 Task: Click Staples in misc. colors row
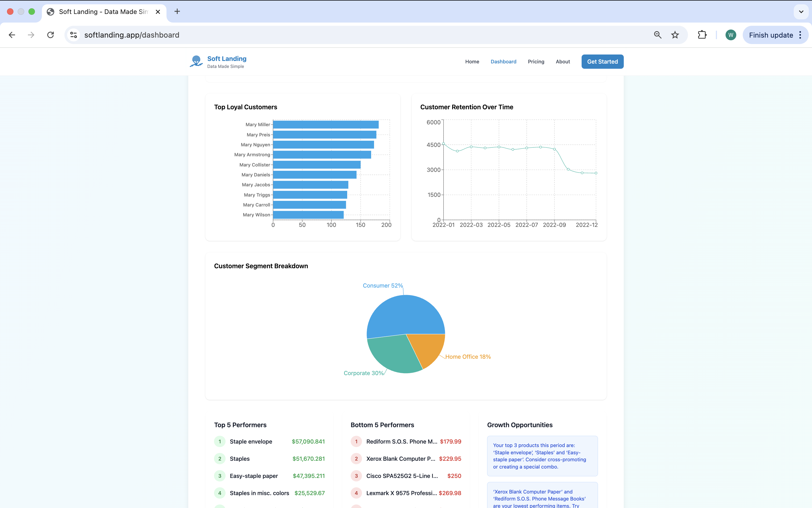(x=269, y=493)
